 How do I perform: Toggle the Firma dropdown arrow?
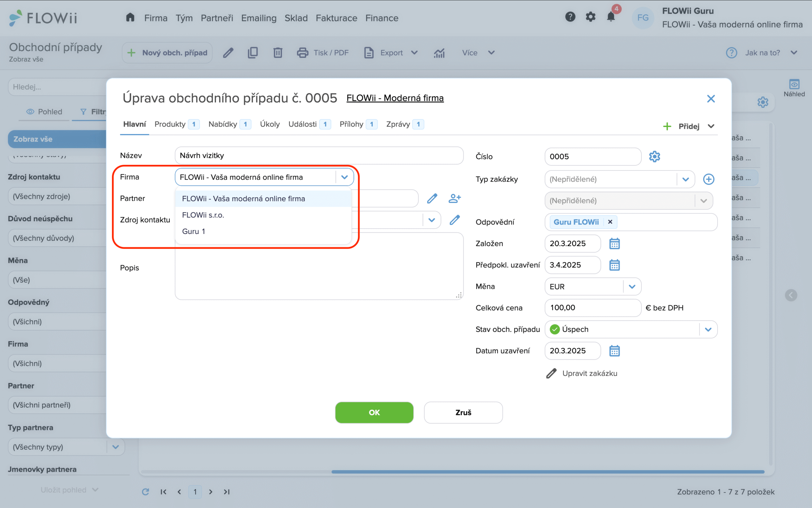344,177
